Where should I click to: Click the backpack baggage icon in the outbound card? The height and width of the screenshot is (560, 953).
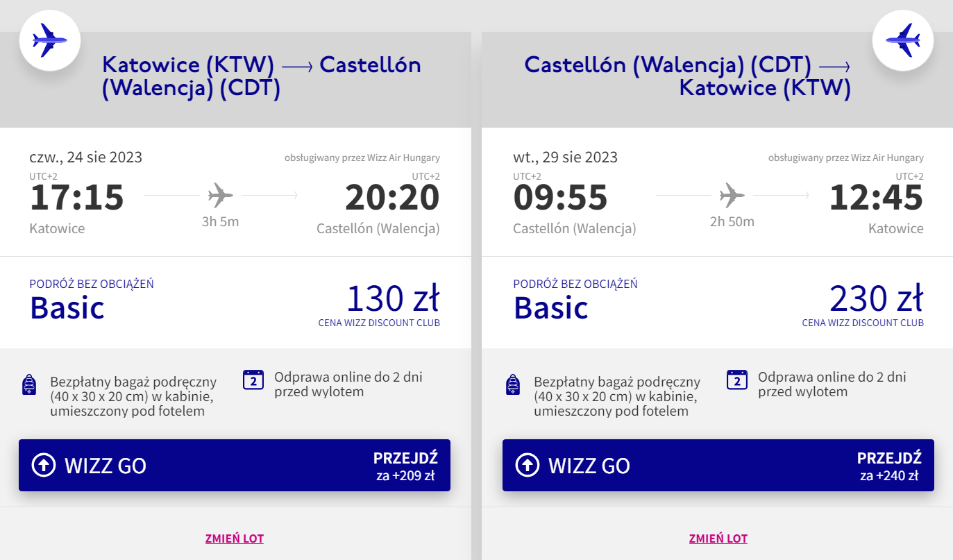tap(29, 384)
